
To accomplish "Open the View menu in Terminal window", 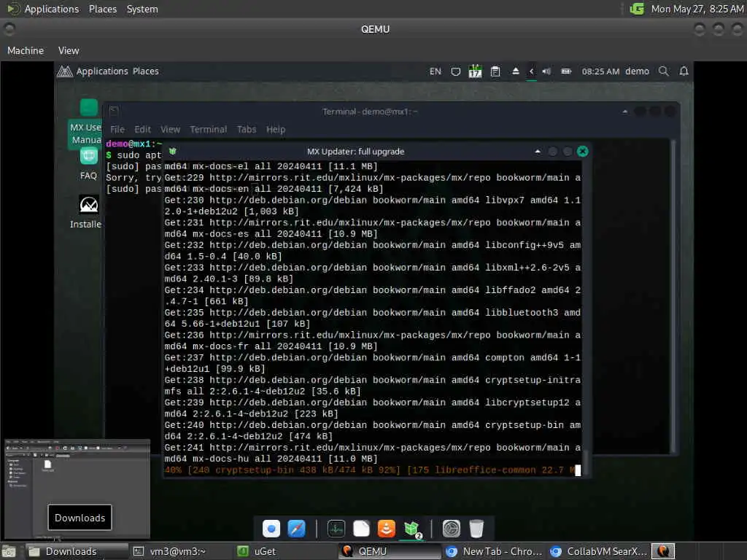I will point(170,130).
